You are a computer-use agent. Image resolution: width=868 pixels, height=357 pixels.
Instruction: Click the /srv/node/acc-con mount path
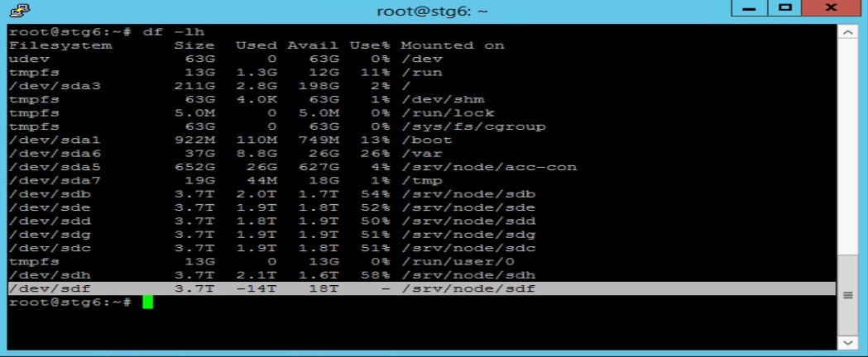click(x=489, y=167)
